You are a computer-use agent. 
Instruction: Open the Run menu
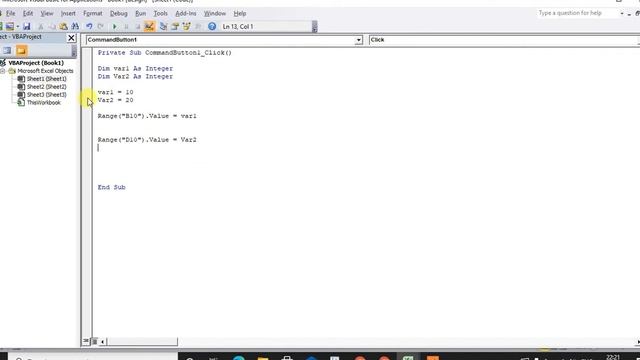pos(140,13)
